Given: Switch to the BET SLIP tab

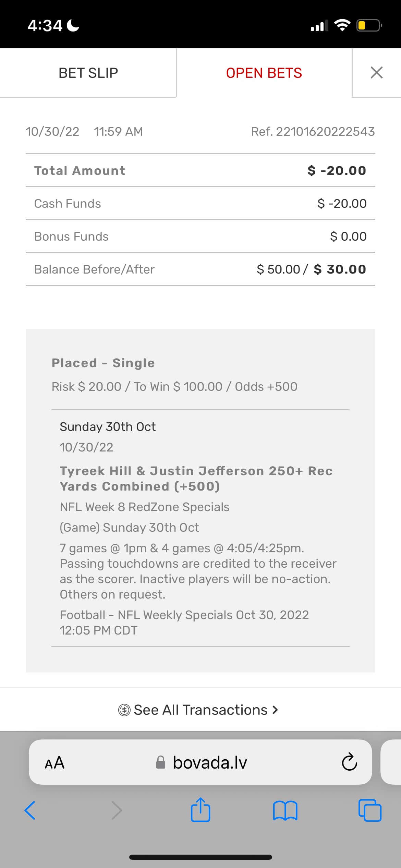Looking at the screenshot, I should pos(88,73).
